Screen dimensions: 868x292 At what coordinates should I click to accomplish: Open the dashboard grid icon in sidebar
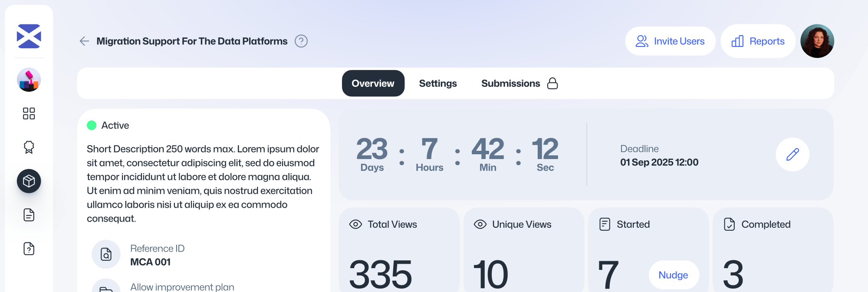pos(29,113)
